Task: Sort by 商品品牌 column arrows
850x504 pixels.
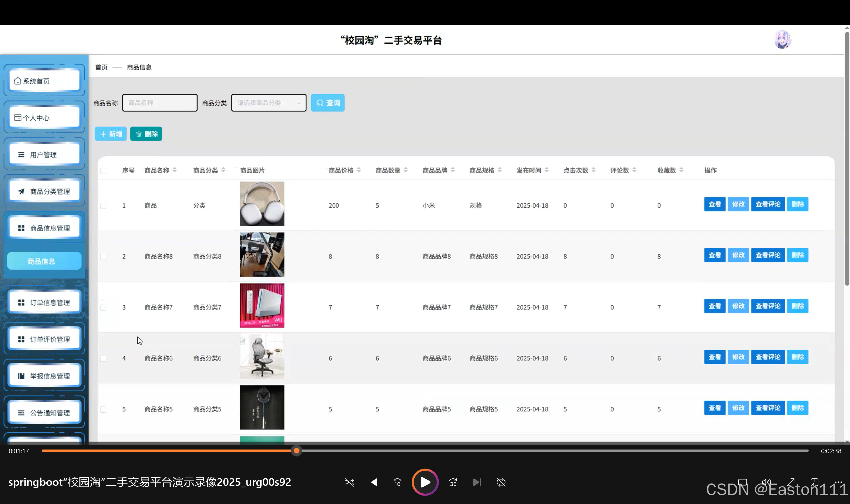Action: pos(453,170)
